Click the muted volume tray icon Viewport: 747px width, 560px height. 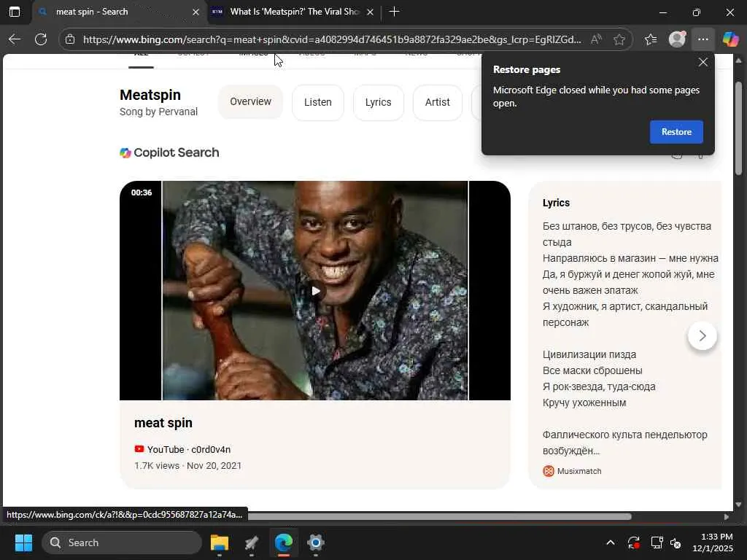(676, 542)
